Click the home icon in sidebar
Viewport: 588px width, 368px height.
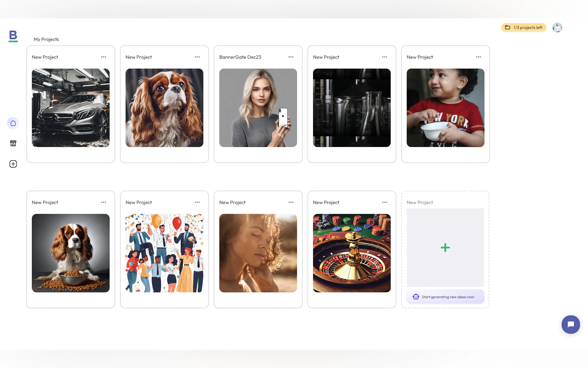click(13, 123)
